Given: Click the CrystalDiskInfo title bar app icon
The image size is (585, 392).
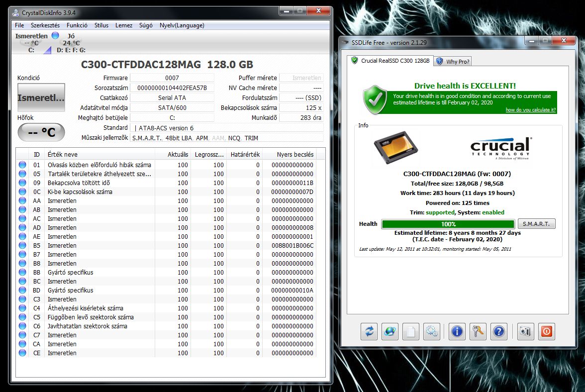Looking at the screenshot, I should click(15, 12).
